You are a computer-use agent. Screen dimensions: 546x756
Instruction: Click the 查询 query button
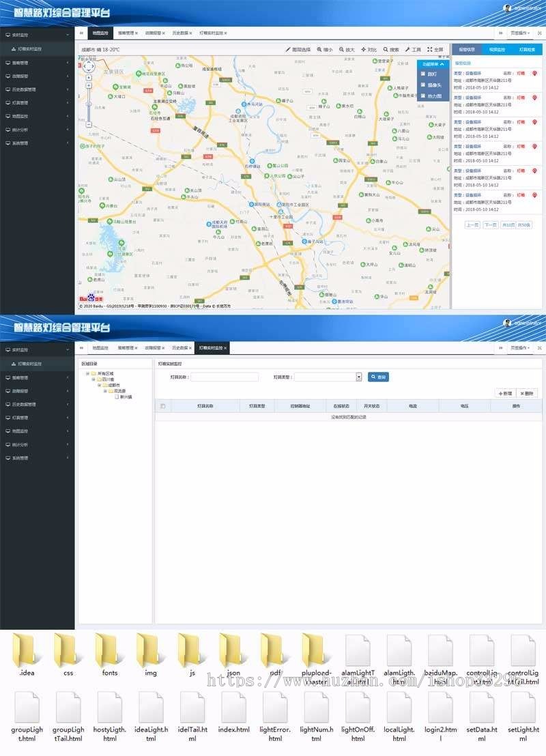377,376
